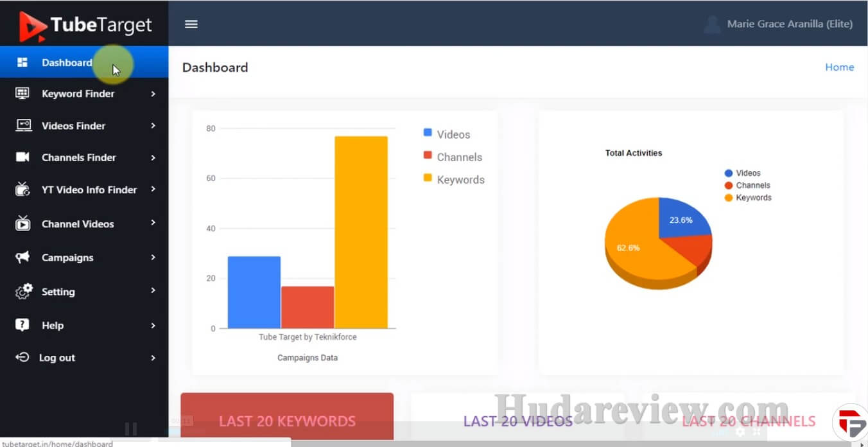Click the Help question mark icon
This screenshot has width=868, height=447.
click(x=22, y=325)
